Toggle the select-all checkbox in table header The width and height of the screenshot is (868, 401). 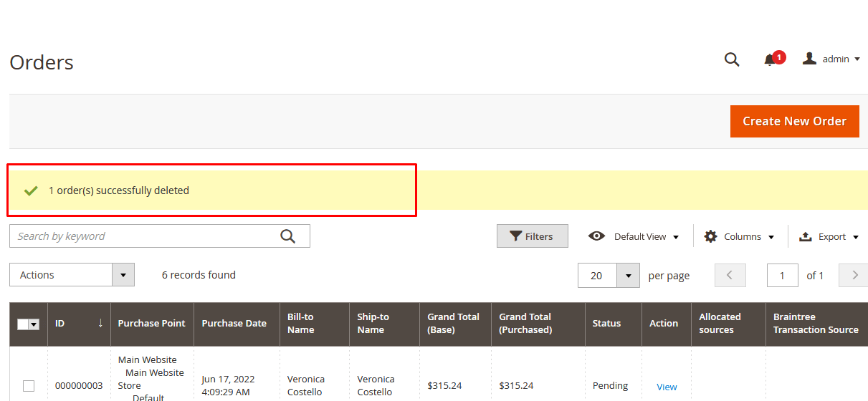23,324
